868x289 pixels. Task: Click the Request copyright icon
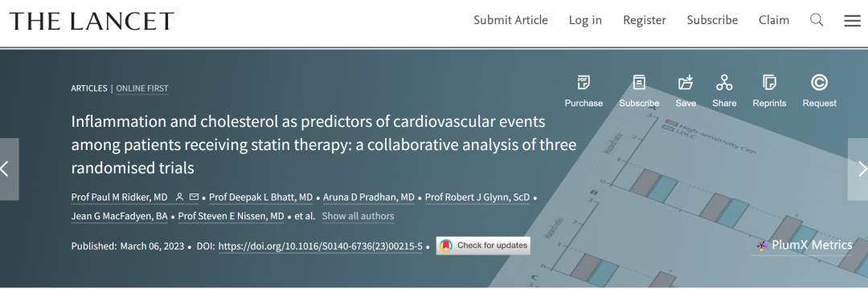pos(819,83)
